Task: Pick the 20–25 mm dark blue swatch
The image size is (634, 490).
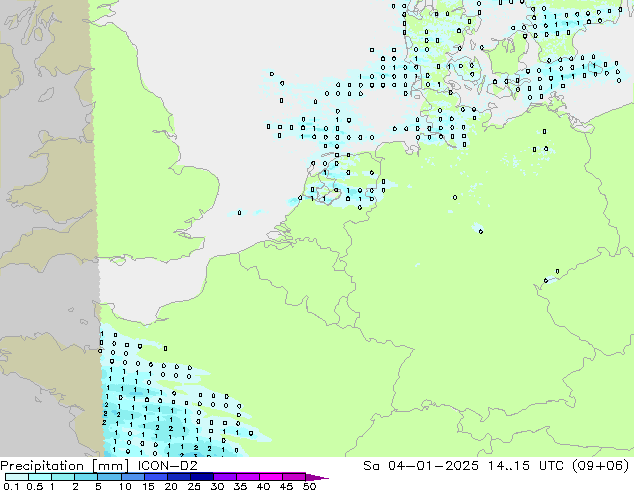Action: tap(178, 477)
